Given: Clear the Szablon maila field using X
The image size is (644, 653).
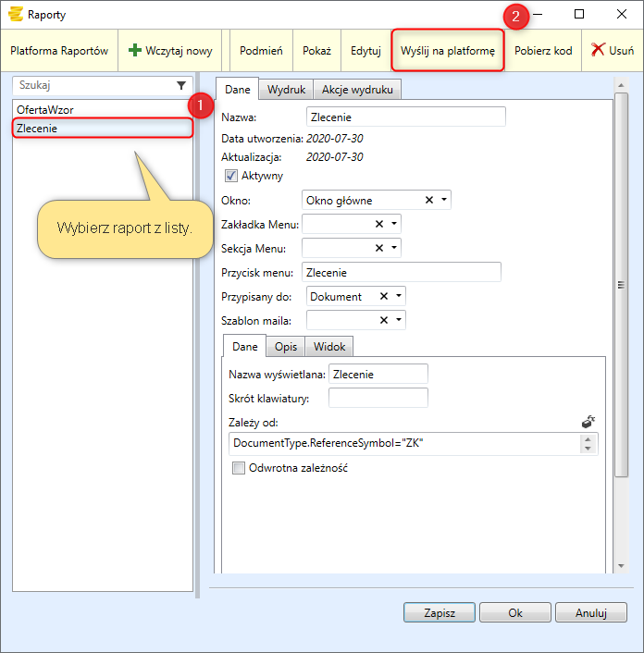Looking at the screenshot, I should click(383, 320).
